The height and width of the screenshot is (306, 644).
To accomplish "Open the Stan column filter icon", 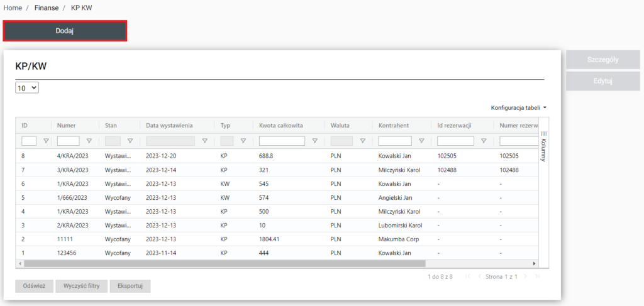I will click(130, 141).
